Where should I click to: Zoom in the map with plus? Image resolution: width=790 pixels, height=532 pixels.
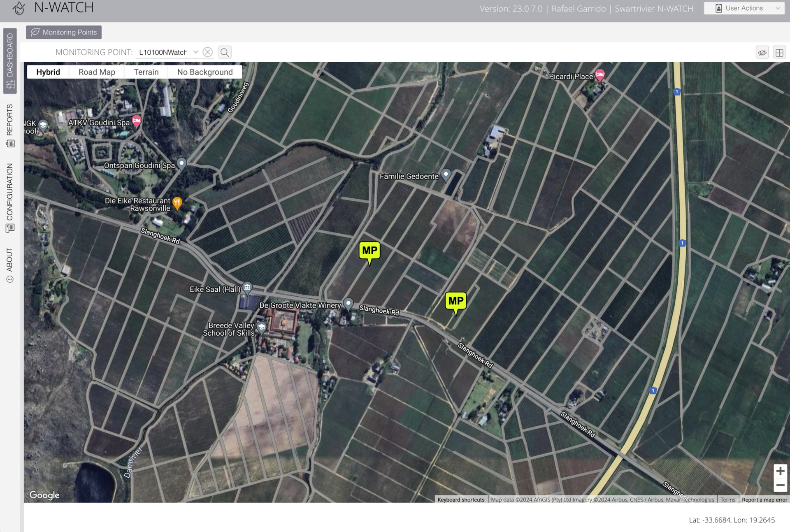tap(780, 471)
